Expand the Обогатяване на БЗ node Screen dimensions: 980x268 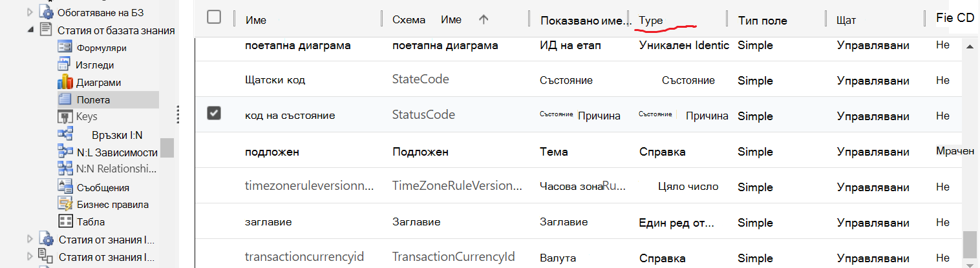pos(30,12)
